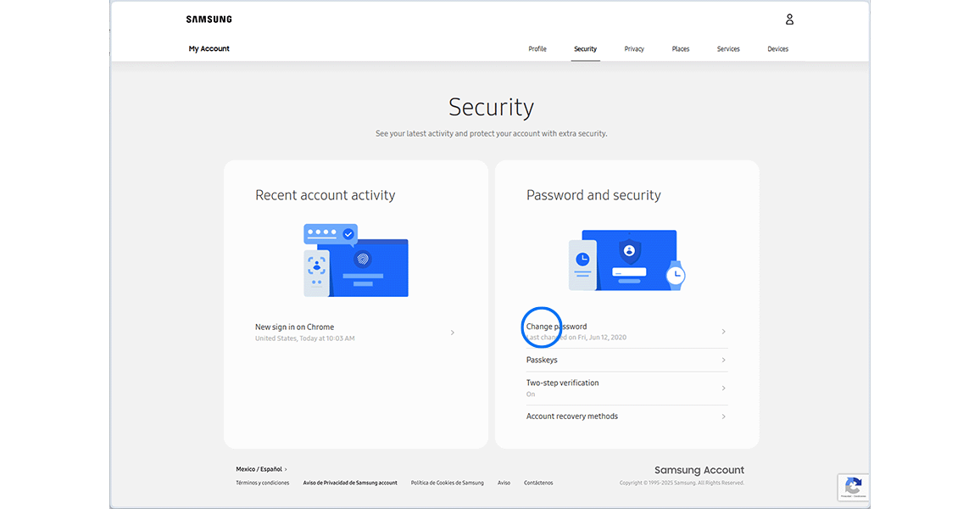980x509 pixels.
Task: Click the SAMSUNG logo in the header
Action: click(209, 18)
